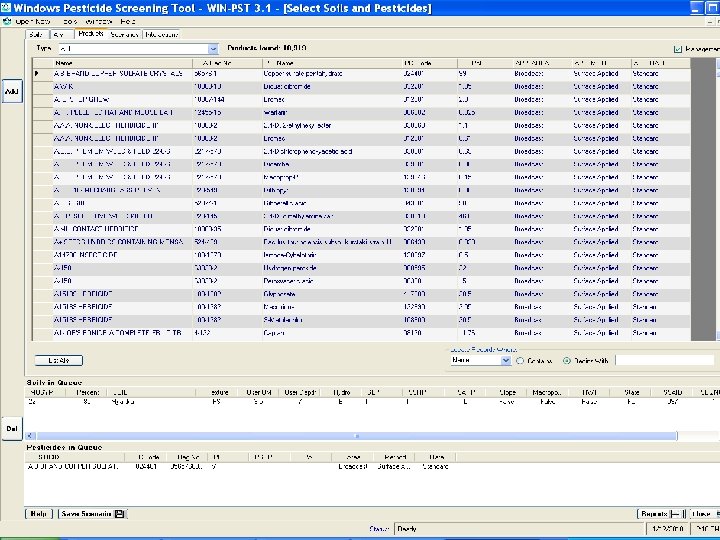The width and height of the screenshot is (720, 540).
Task: Select the Begins With radio button
Action: [x=567, y=361]
